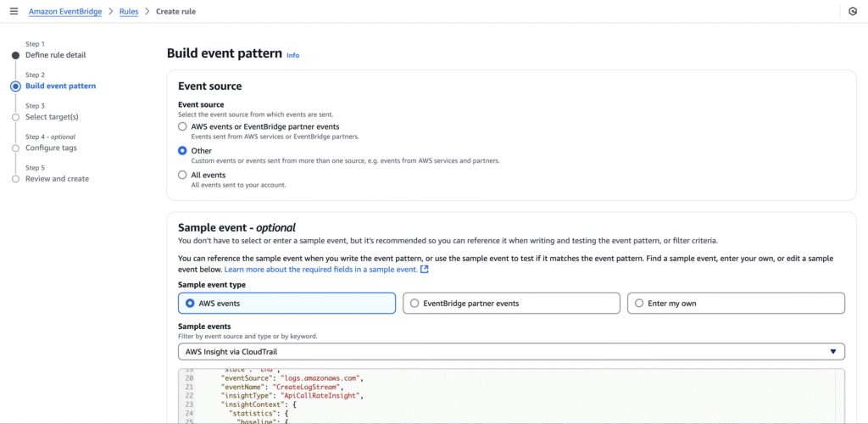The width and height of the screenshot is (868, 424).
Task: Select Step 2 Build event pattern
Action: coord(60,86)
